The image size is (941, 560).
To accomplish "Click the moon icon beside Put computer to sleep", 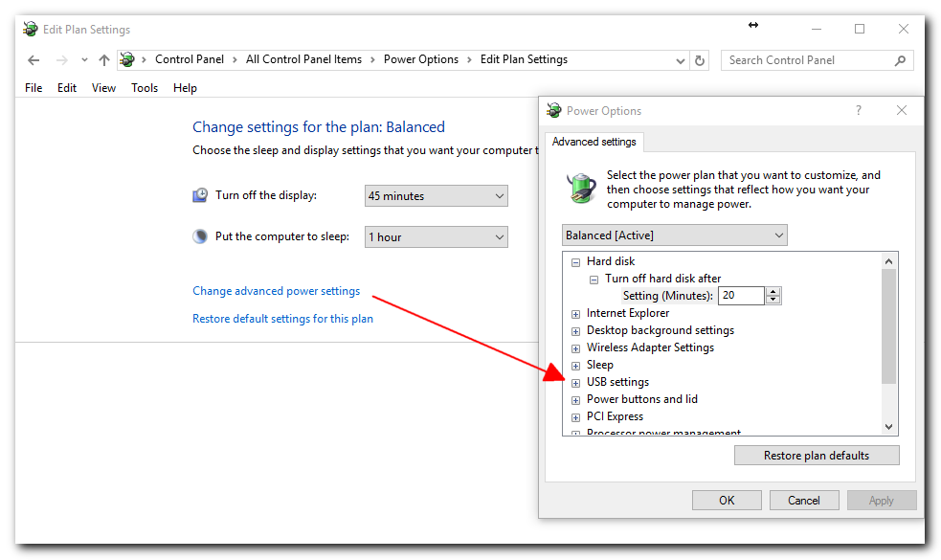I will 200,236.
